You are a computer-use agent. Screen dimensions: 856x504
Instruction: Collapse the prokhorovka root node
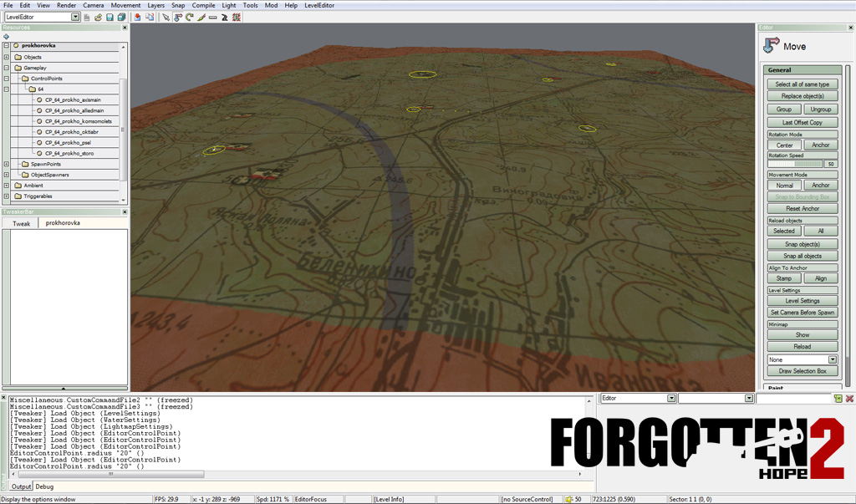pyautogui.click(x=7, y=46)
